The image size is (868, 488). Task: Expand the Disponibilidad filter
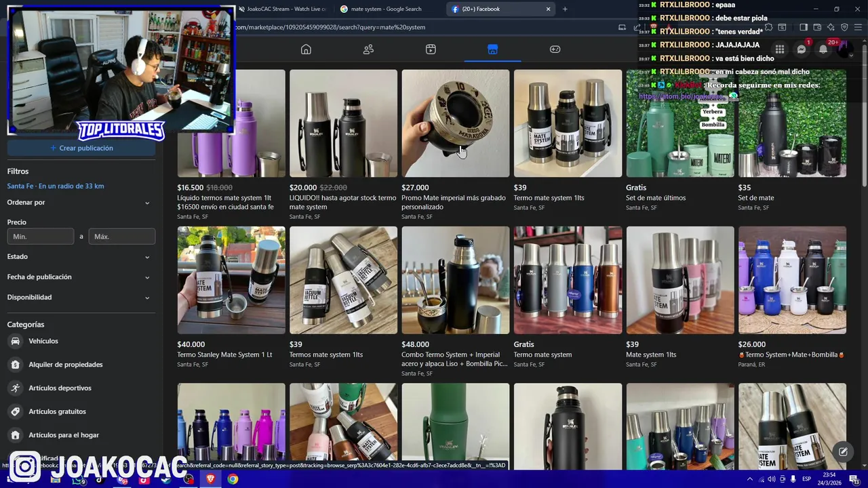[81, 298]
